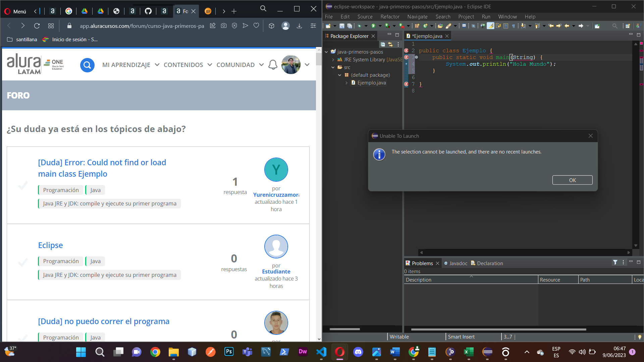
Task: Toggle Show Whitespace Characters pilcrow
Action: pyautogui.click(x=513, y=26)
